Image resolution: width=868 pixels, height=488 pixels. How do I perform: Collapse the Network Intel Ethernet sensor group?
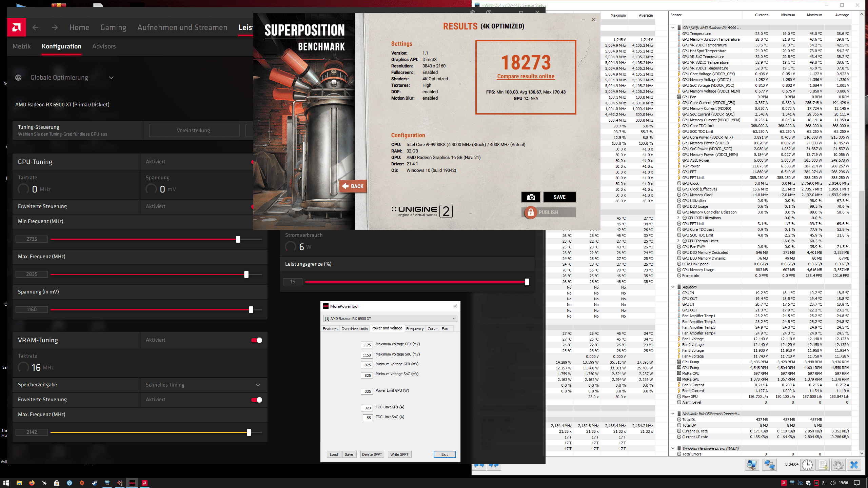point(673,414)
